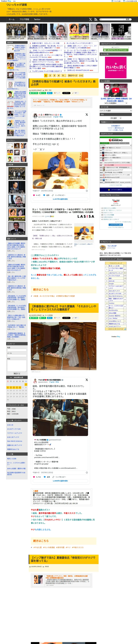The width and height of the screenshot is (138, 644).
Task: Open the カテゴリを選択 dropdown
Action: click(116, 111)
